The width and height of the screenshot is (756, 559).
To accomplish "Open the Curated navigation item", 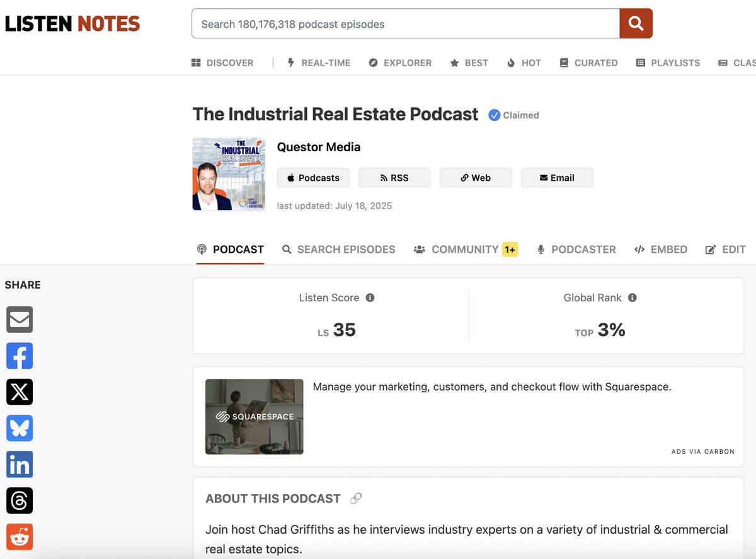I will (x=588, y=63).
